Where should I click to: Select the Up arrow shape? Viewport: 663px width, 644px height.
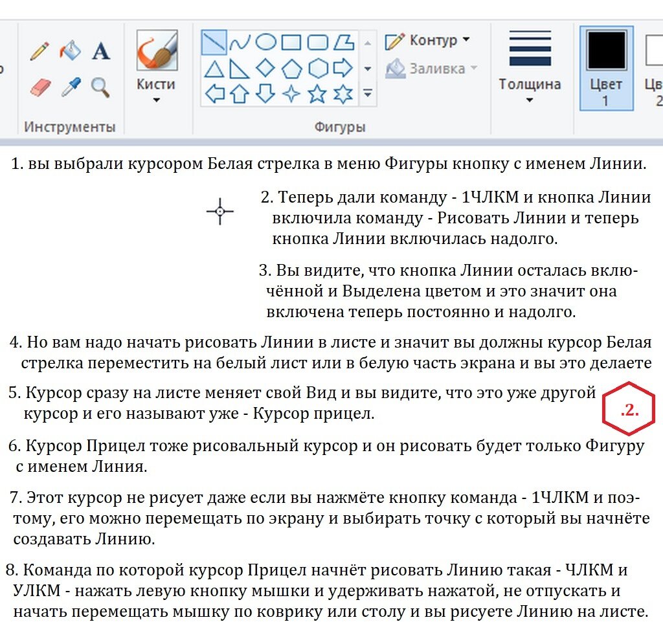click(x=240, y=94)
